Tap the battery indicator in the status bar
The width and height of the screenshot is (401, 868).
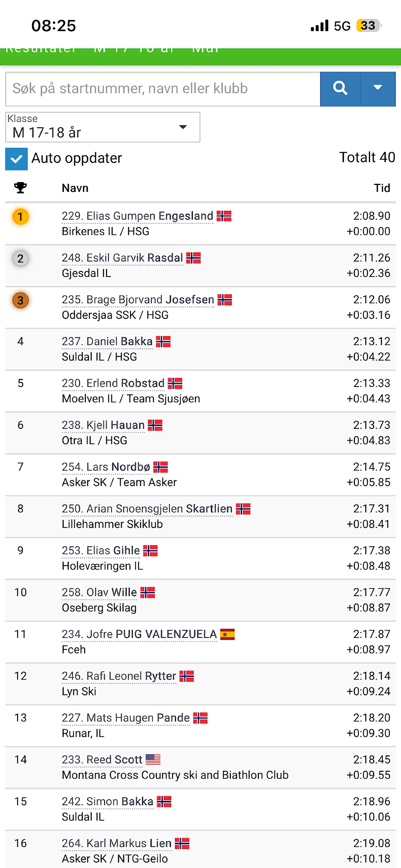[x=368, y=26]
